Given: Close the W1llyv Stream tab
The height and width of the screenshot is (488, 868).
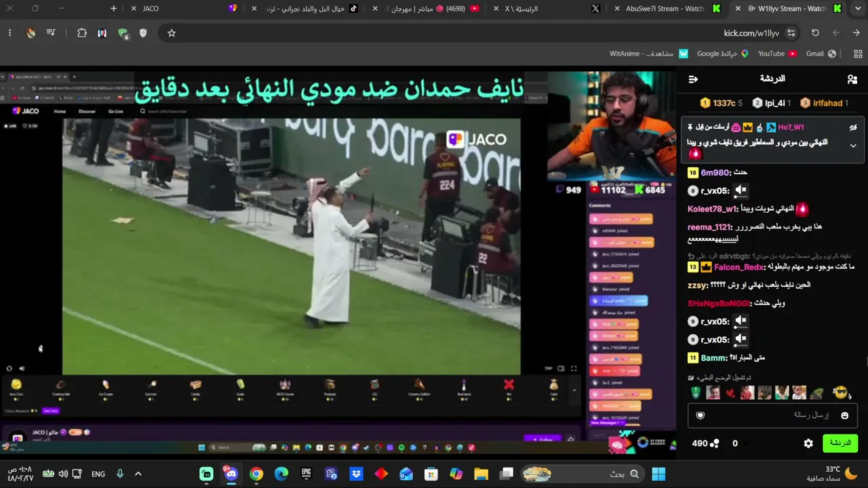Looking at the screenshot, I should point(738,9).
